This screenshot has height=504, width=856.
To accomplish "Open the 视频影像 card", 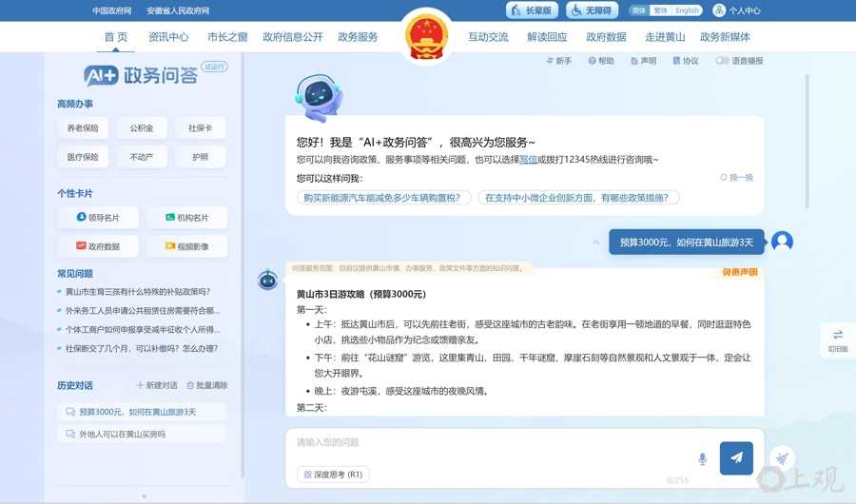I will [x=186, y=246].
